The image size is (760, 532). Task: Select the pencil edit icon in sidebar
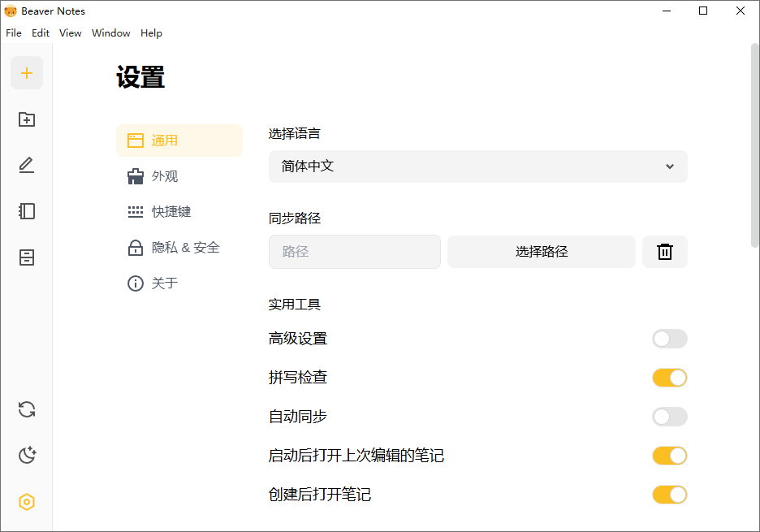[x=27, y=165]
